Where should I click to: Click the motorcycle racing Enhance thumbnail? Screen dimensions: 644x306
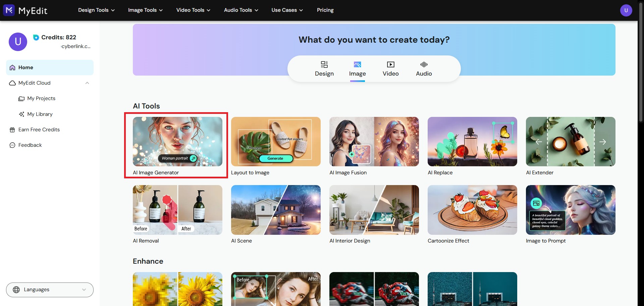[x=374, y=289]
